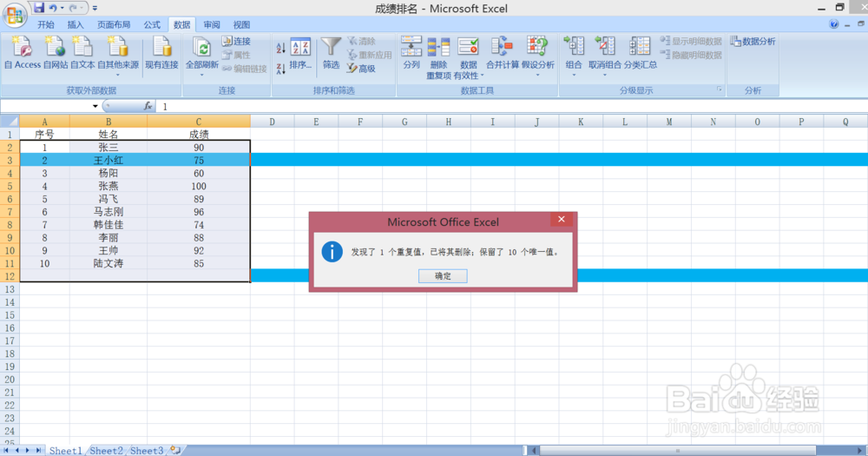Viewport: 868px width, 456px height.
Task: Go to the first sheet navigation arrow
Action: [x=5, y=451]
